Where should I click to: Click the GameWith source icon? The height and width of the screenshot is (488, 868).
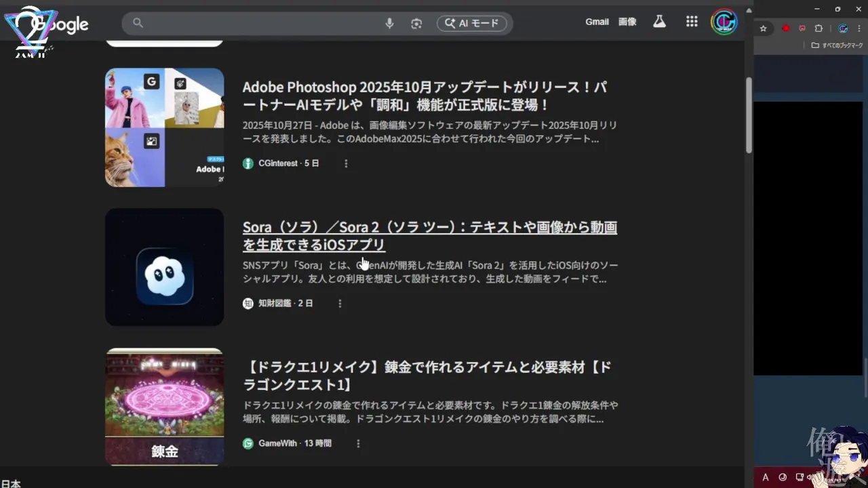coord(248,443)
